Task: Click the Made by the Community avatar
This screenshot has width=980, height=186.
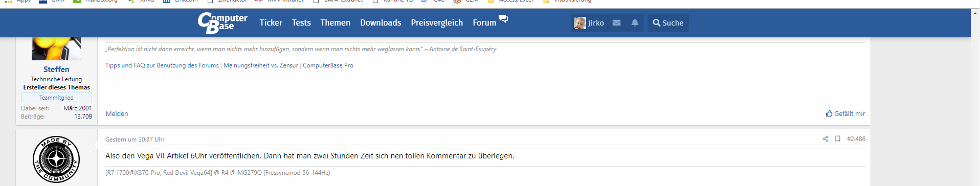Action: 56,159
